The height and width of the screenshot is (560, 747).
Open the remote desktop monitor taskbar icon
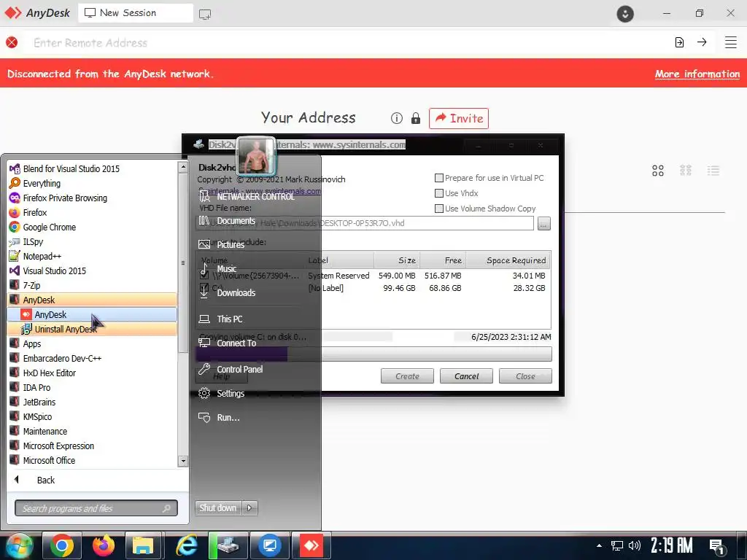click(270, 545)
